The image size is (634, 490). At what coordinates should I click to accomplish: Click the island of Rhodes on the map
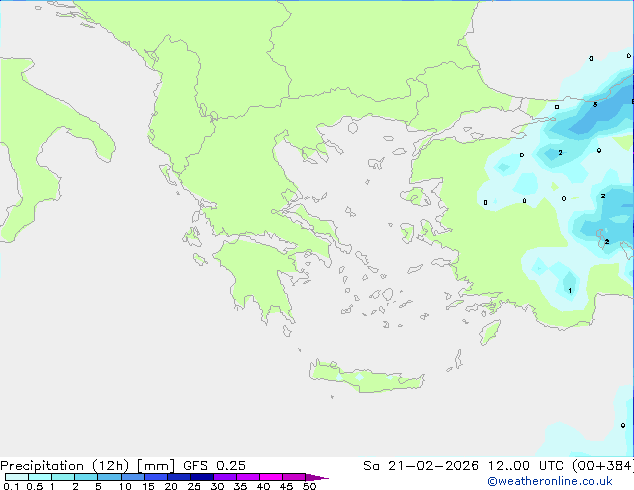(x=490, y=332)
